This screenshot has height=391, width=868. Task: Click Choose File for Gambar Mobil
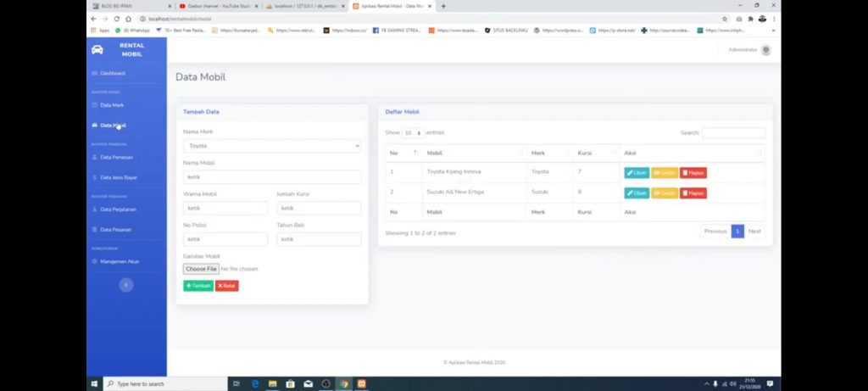[201, 269]
